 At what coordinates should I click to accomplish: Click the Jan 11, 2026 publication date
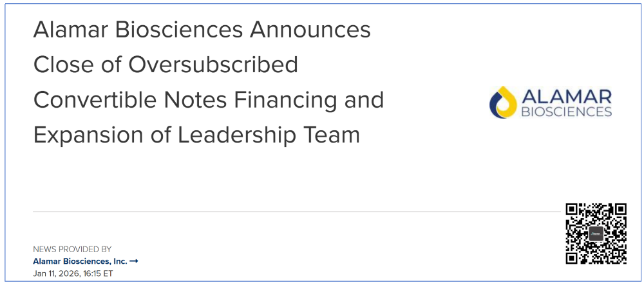click(55, 273)
